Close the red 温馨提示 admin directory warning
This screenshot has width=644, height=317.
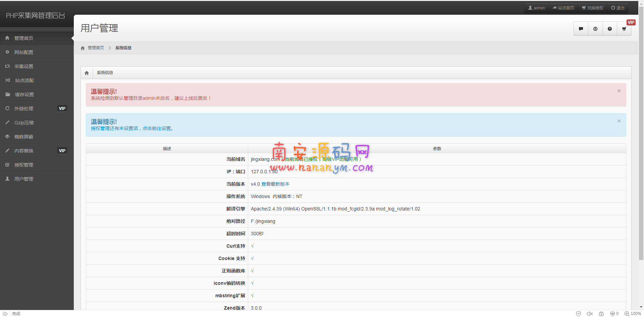pos(619,91)
